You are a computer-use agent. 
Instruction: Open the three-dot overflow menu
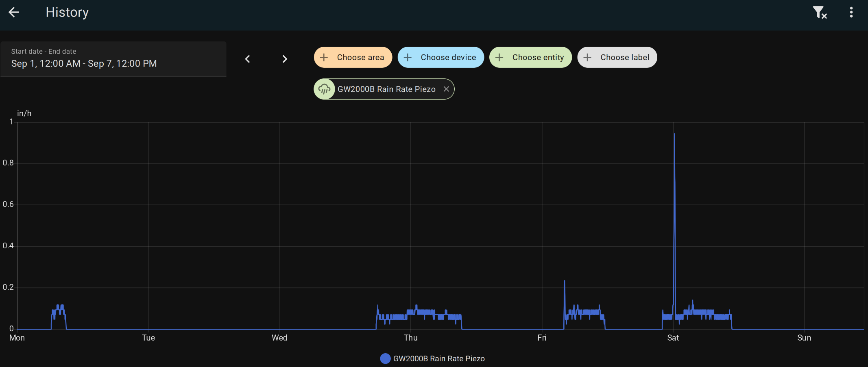851,12
